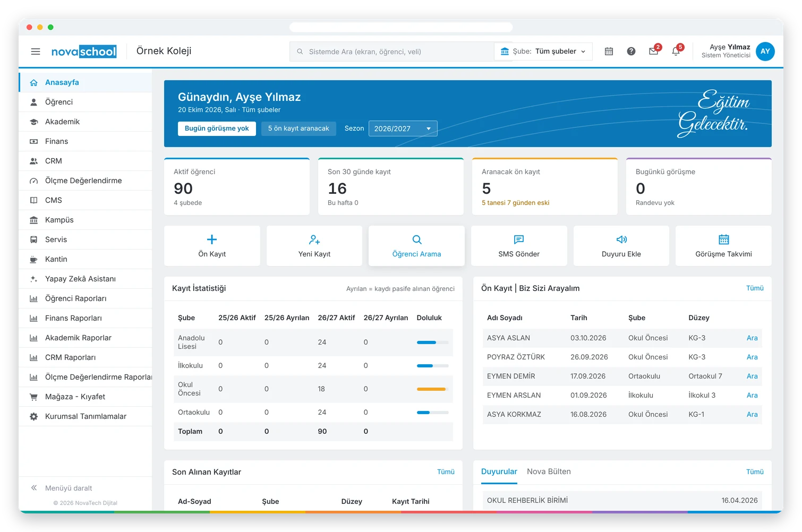
Task: Click Okul Öncesi occupancy bar
Action: coord(433,389)
